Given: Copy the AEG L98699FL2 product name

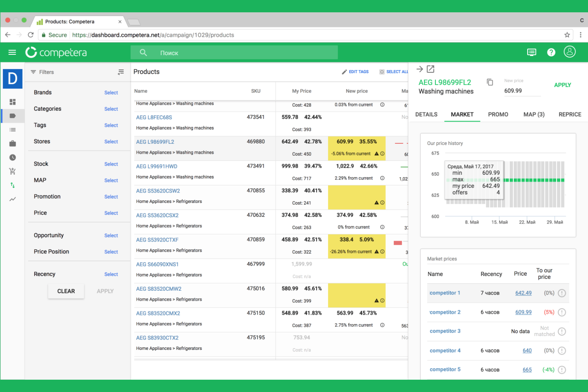Looking at the screenshot, I should coord(490,82).
